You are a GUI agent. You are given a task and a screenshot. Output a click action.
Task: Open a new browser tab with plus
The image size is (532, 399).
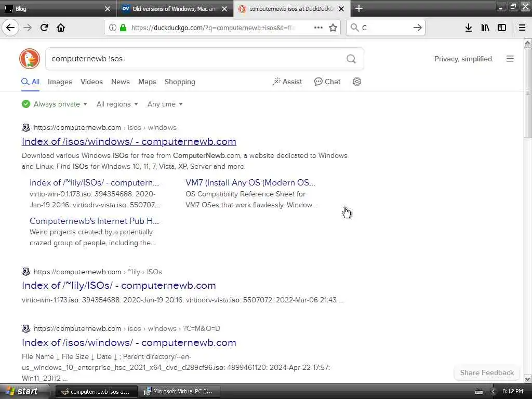pyautogui.click(x=359, y=8)
